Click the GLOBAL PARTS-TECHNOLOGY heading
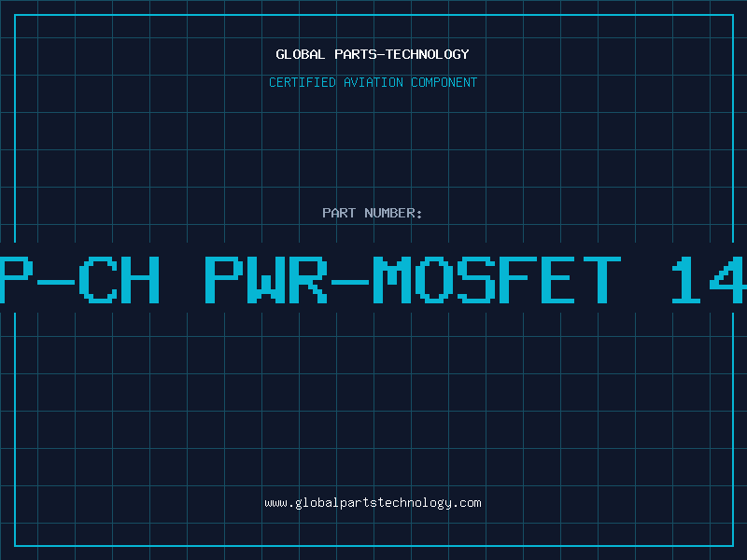Viewport: 747px width, 560px height. click(x=373, y=54)
